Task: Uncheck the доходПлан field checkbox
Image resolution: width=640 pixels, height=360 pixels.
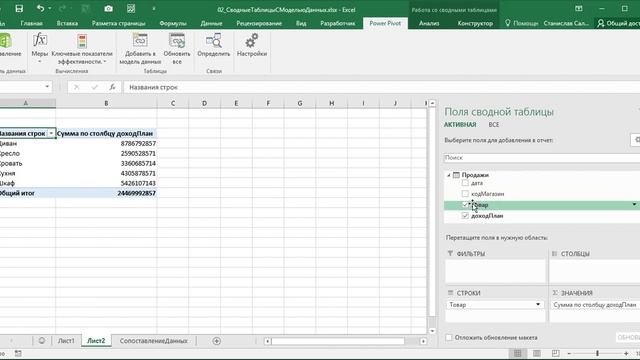Action: tap(465, 216)
